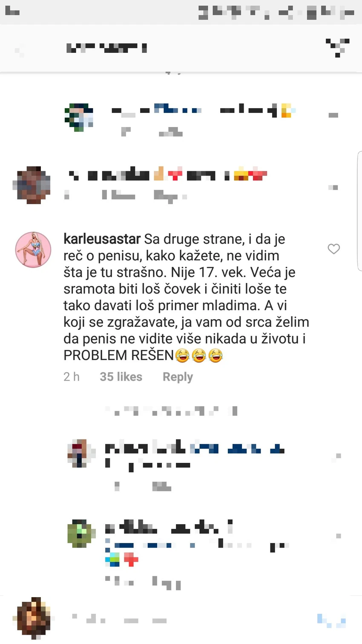Screen dimensions: 362x644
Task: Open the avatar of first reply under karleusastar
Action: tap(80, 453)
